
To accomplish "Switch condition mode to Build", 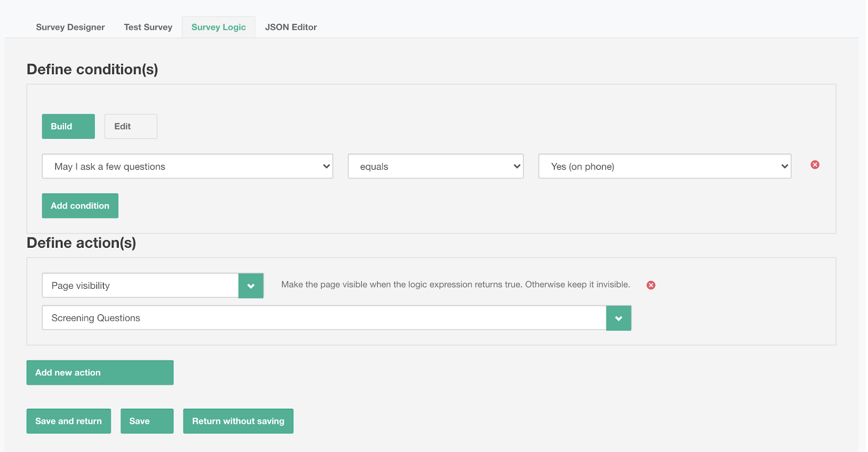I will click(68, 126).
